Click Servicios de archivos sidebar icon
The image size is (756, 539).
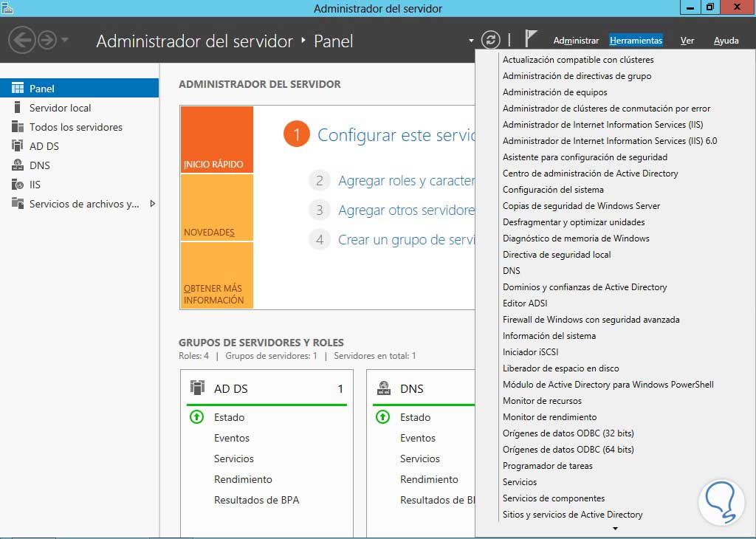(x=18, y=203)
